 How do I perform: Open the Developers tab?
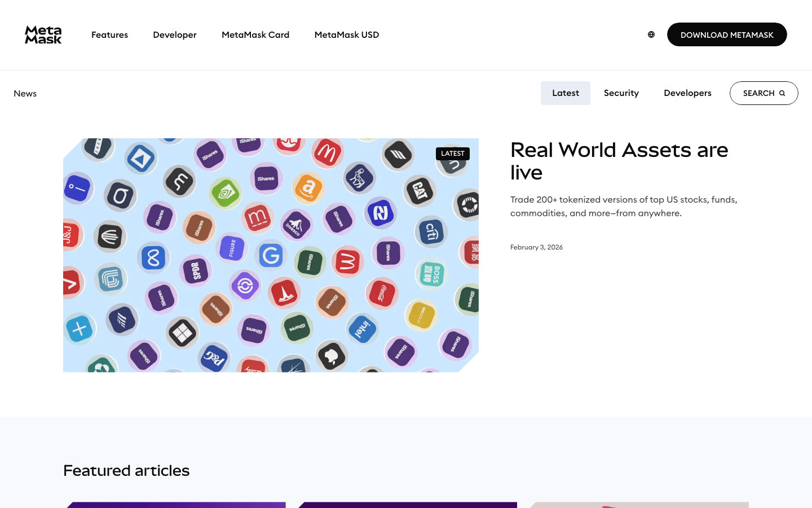[x=687, y=93]
